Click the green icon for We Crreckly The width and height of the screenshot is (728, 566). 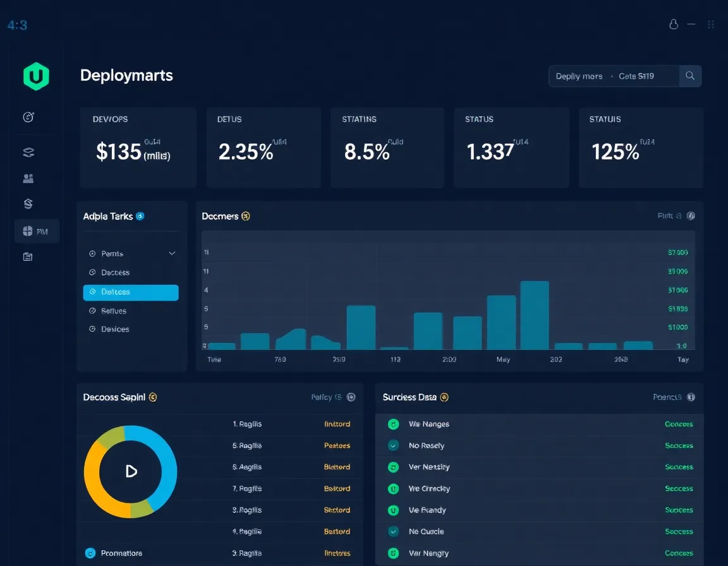click(x=393, y=488)
